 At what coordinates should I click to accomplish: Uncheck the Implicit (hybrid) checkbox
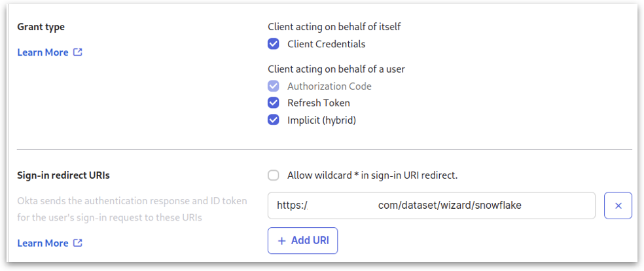[x=274, y=120]
